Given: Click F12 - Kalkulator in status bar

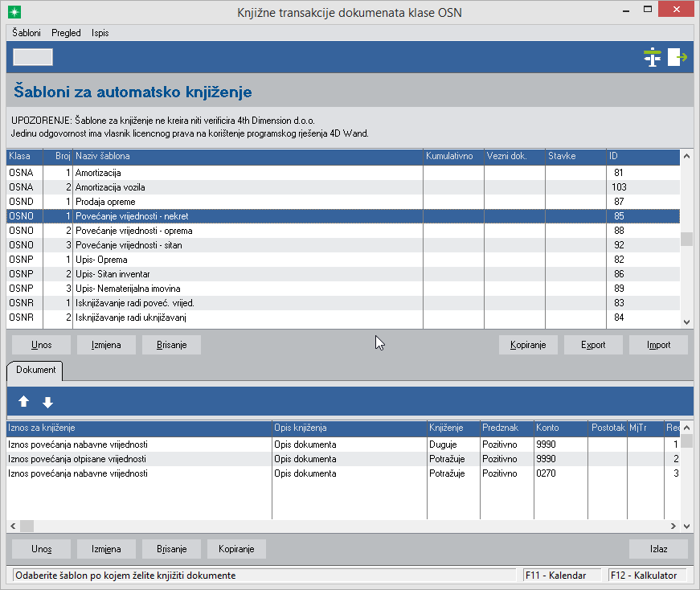Looking at the screenshot, I should [649, 576].
